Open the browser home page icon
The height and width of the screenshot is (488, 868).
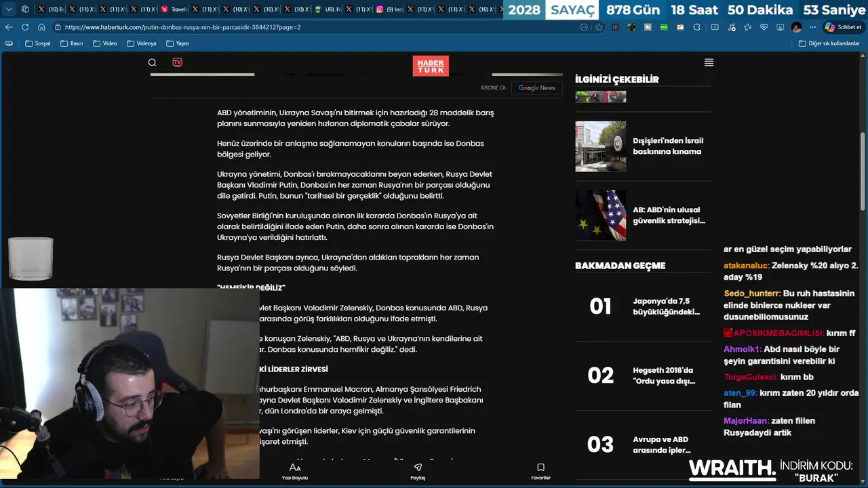(x=41, y=27)
